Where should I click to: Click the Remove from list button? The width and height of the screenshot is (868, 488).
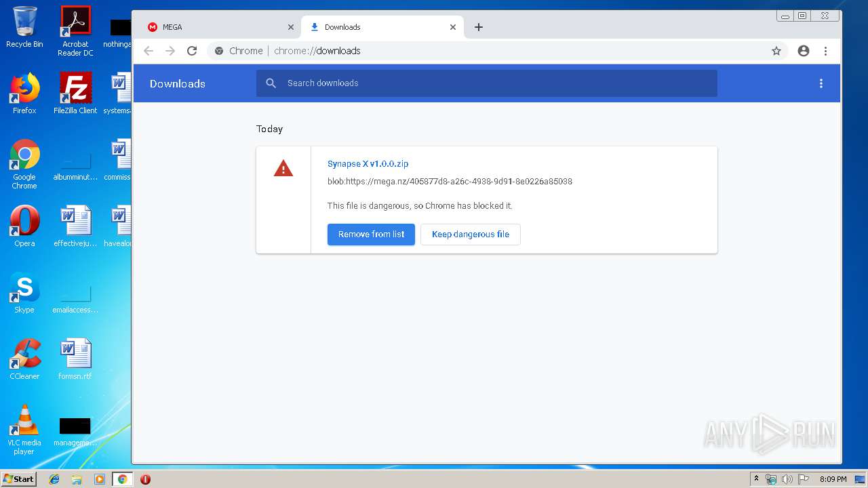371,235
